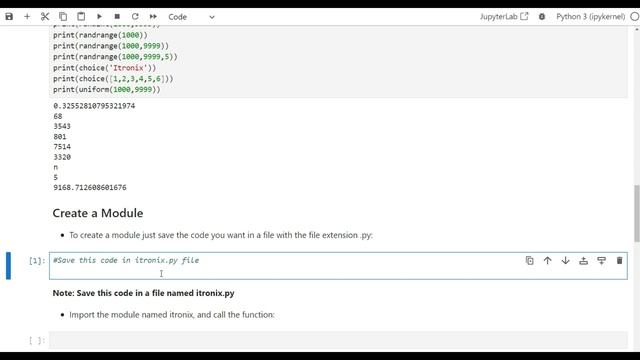The height and width of the screenshot is (360, 640).
Task: Insert a cell above the active cell
Action: pyautogui.click(x=583, y=260)
